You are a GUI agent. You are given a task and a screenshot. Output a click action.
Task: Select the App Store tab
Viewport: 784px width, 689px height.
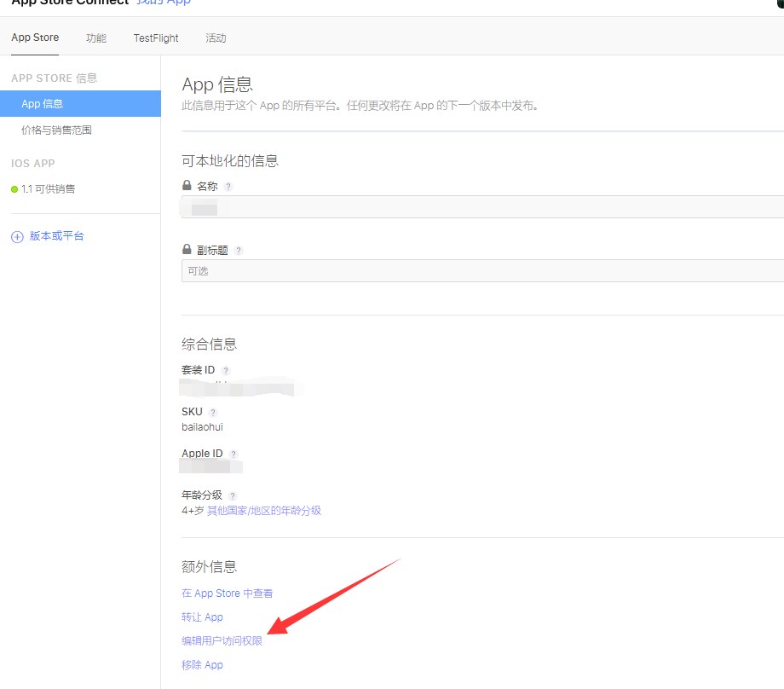coord(35,38)
